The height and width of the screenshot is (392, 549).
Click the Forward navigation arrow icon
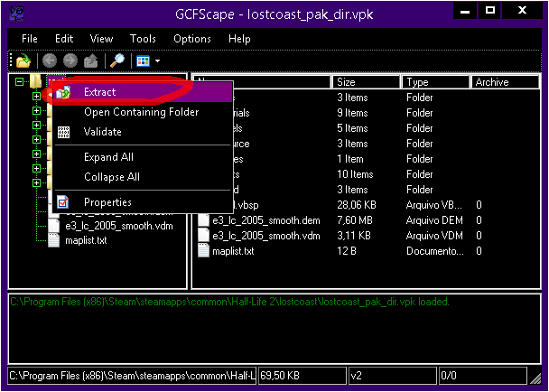tap(70, 61)
